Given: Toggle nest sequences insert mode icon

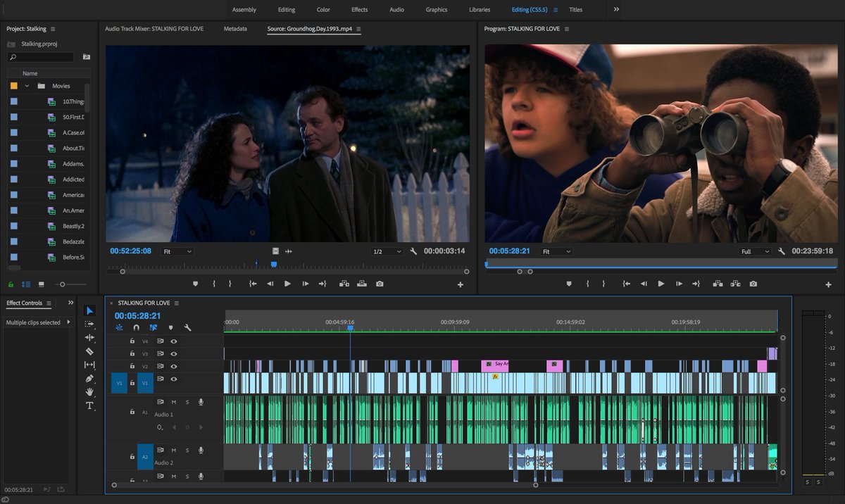Looking at the screenshot, I should coord(118,327).
